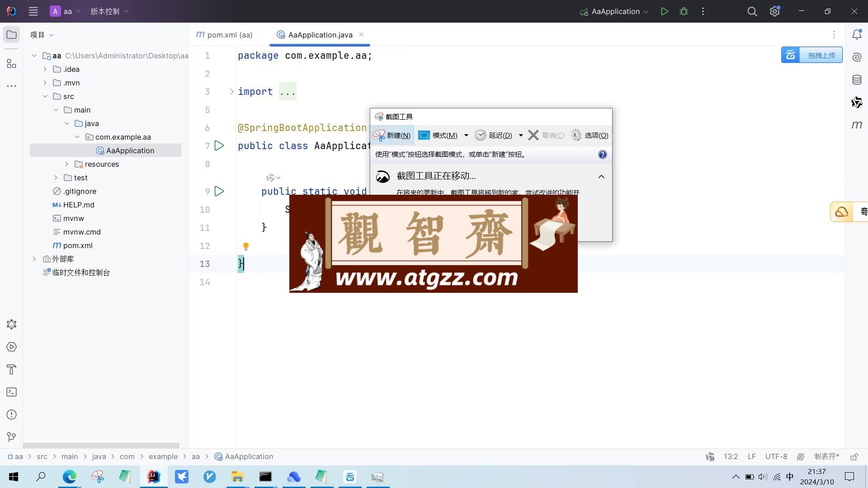Screen dimensions: 868x488
Task: Open the Maven tool window icon
Action: (x=857, y=125)
